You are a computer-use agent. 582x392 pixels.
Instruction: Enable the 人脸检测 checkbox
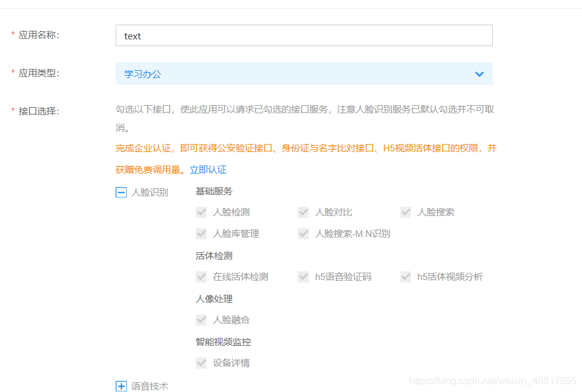pos(201,212)
